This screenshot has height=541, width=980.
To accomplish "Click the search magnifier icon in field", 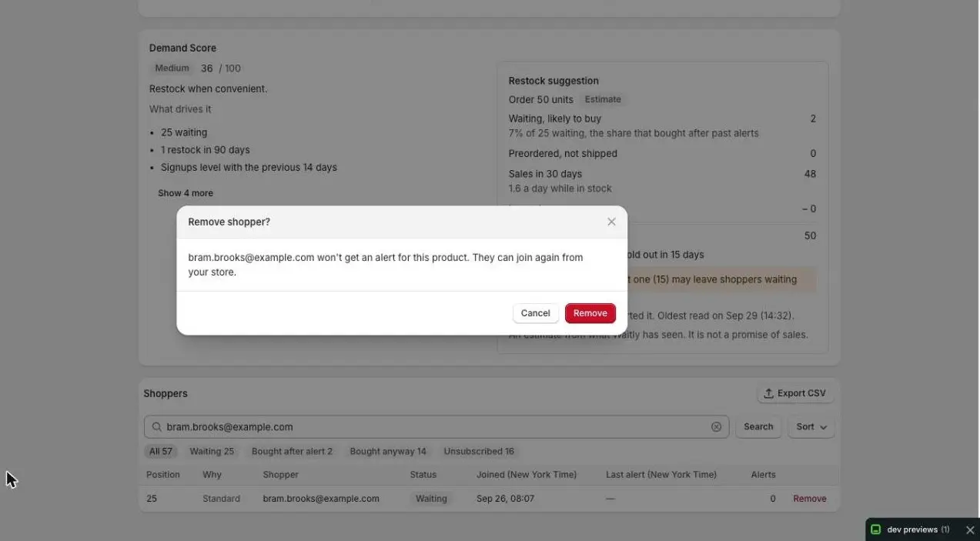I will [157, 427].
